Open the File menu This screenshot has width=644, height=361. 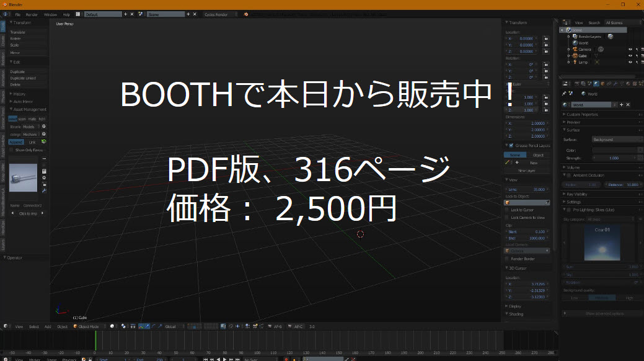tap(17, 14)
